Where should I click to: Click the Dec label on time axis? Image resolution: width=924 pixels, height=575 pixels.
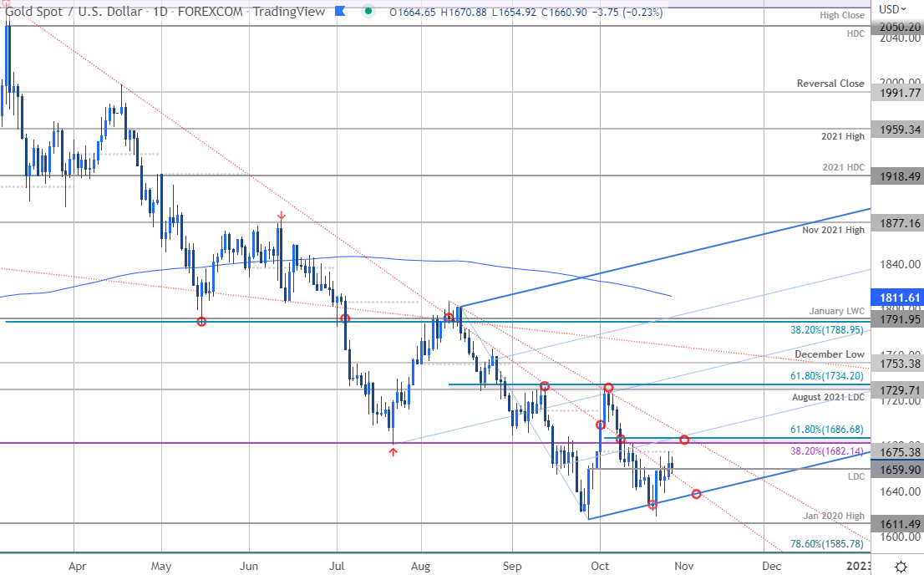[771, 566]
